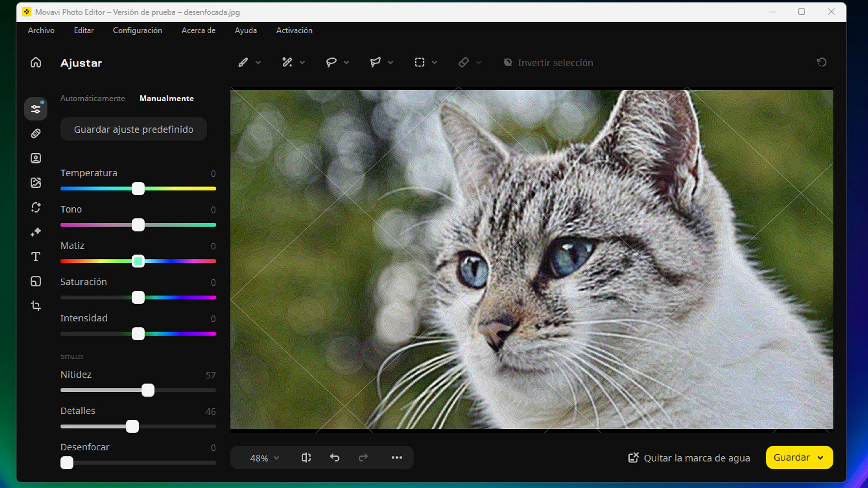Screen dimensions: 868x488
Task: Pick the selection eraser tool
Action: pyautogui.click(x=464, y=62)
